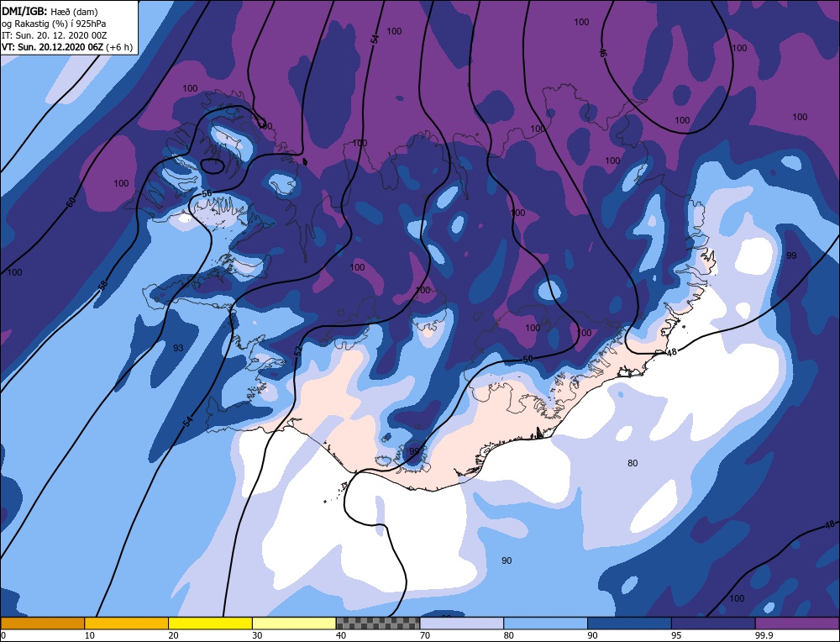Click the '52' contour label

click(x=298, y=351)
